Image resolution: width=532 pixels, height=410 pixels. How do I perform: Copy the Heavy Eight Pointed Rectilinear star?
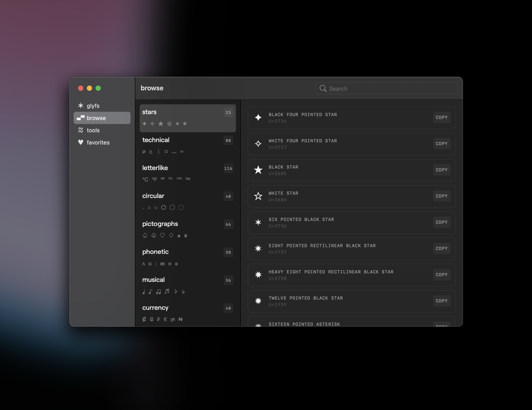441,275
